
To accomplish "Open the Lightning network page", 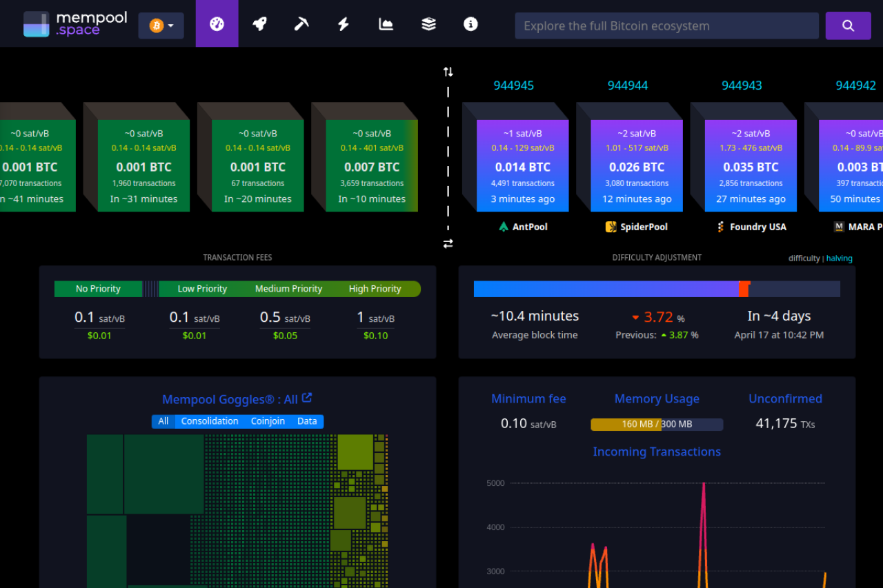I will point(344,24).
